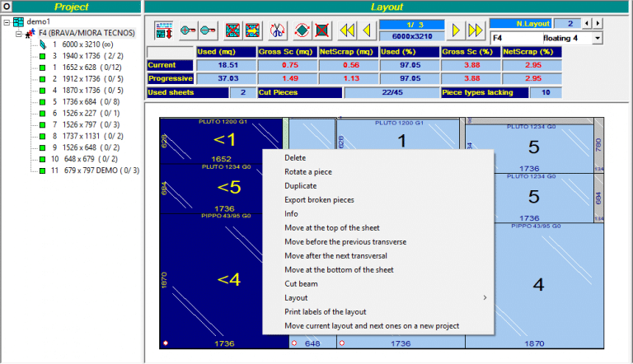Click green square icon of 679 x 797 DEMO
This screenshot has height=364, width=633.
click(42, 170)
